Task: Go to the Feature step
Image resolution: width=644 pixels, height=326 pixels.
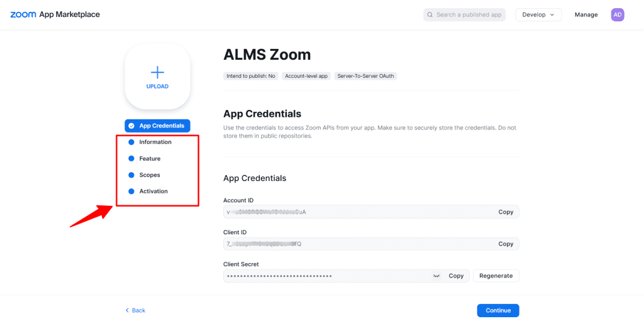Action: click(150, 158)
